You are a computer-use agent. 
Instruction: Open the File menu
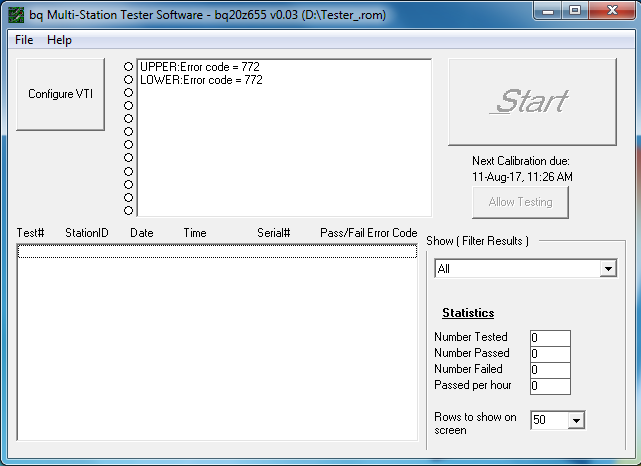pos(24,40)
